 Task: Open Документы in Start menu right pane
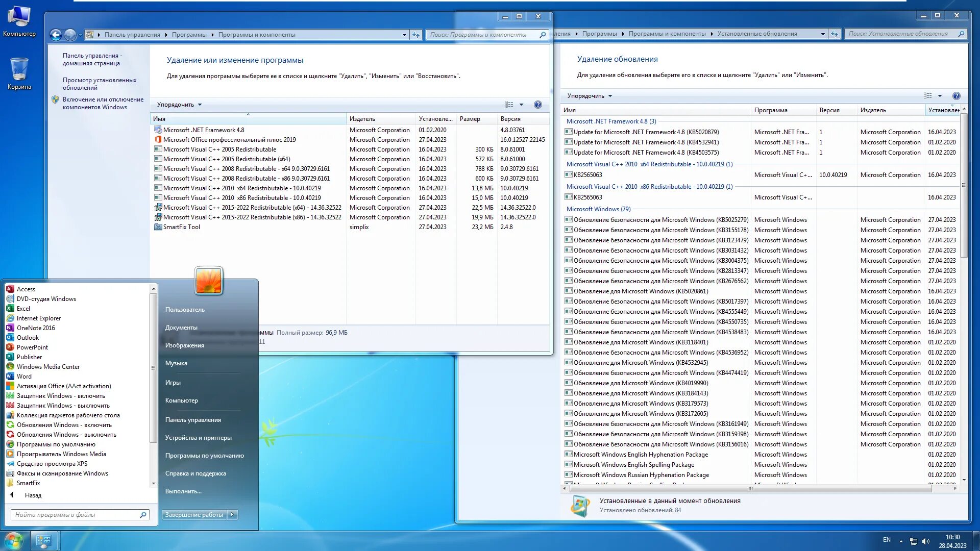tap(181, 328)
